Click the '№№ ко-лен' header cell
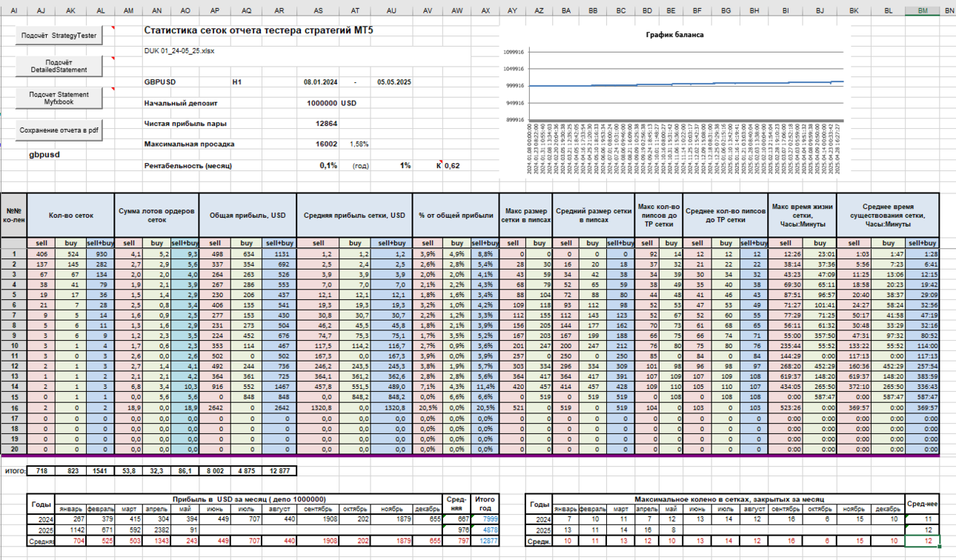Screen dimensions: 956x560 click(14, 215)
